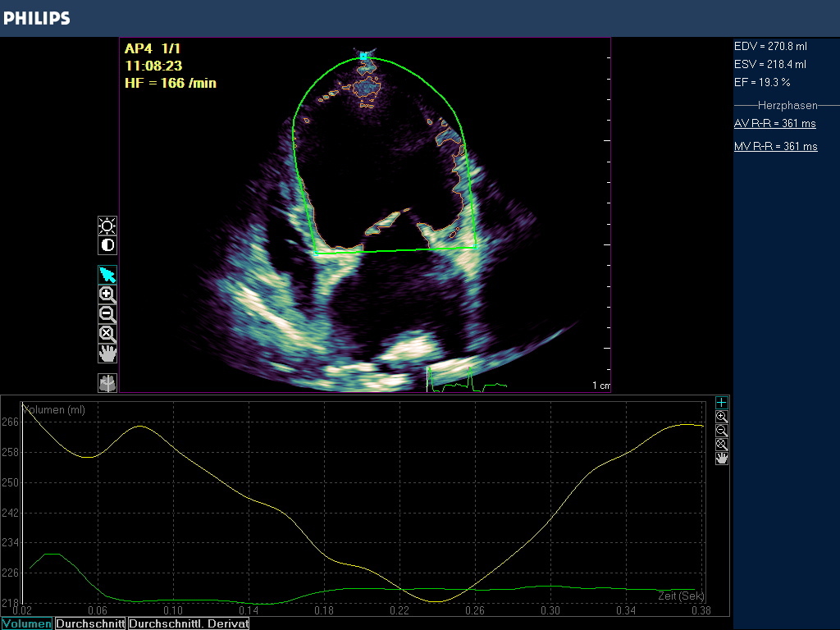Open the Durchschnitt tab
This screenshot has width=840, height=630.
pos(90,623)
